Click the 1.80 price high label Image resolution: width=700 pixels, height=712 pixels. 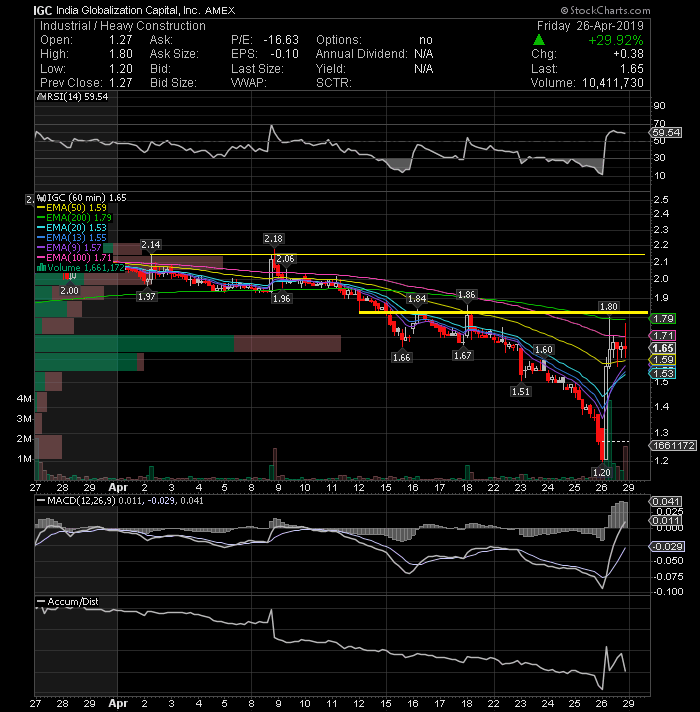click(x=609, y=307)
